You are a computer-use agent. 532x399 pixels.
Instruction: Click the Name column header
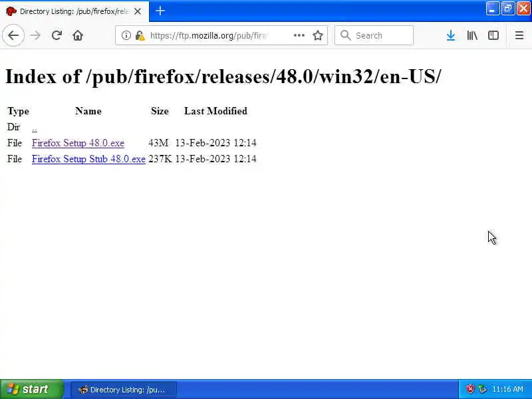point(88,111)
